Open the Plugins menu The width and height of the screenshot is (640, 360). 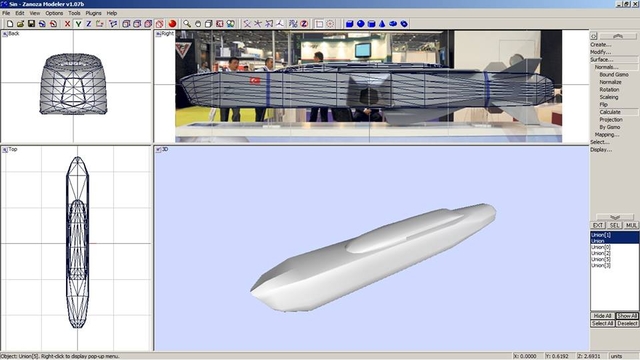pyautogui.click(x=93, y=13)
